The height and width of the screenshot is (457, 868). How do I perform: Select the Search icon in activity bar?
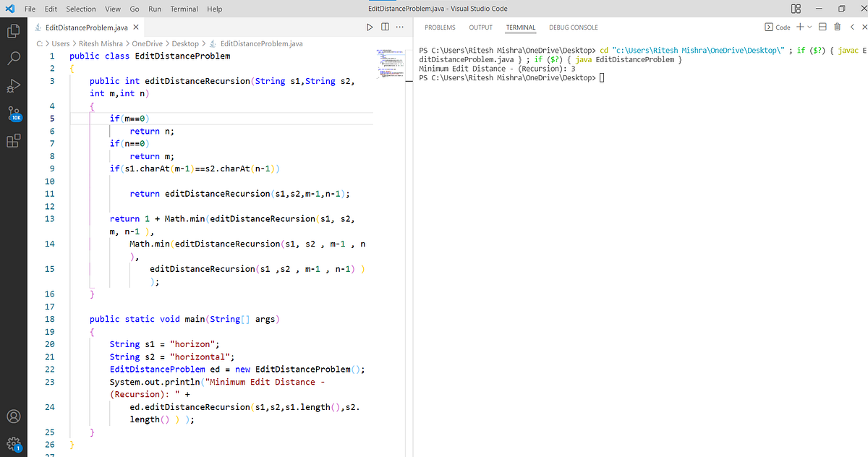coord(12,59)
